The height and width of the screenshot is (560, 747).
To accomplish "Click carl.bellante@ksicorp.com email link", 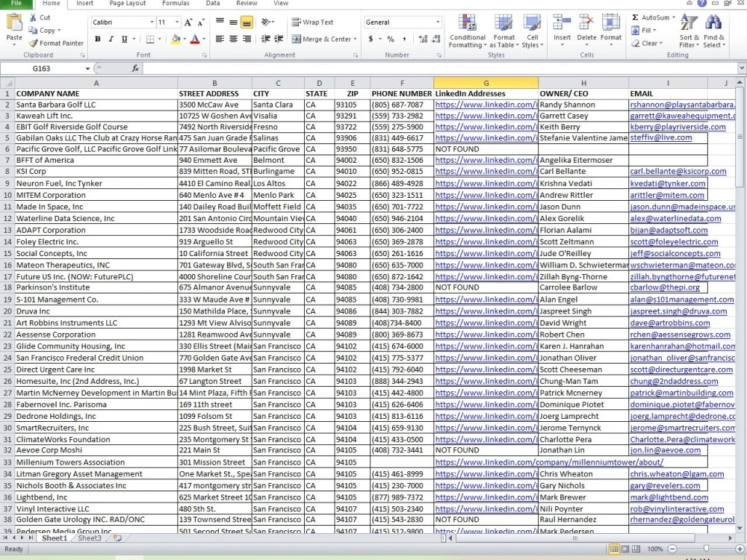I will [678, 172].
